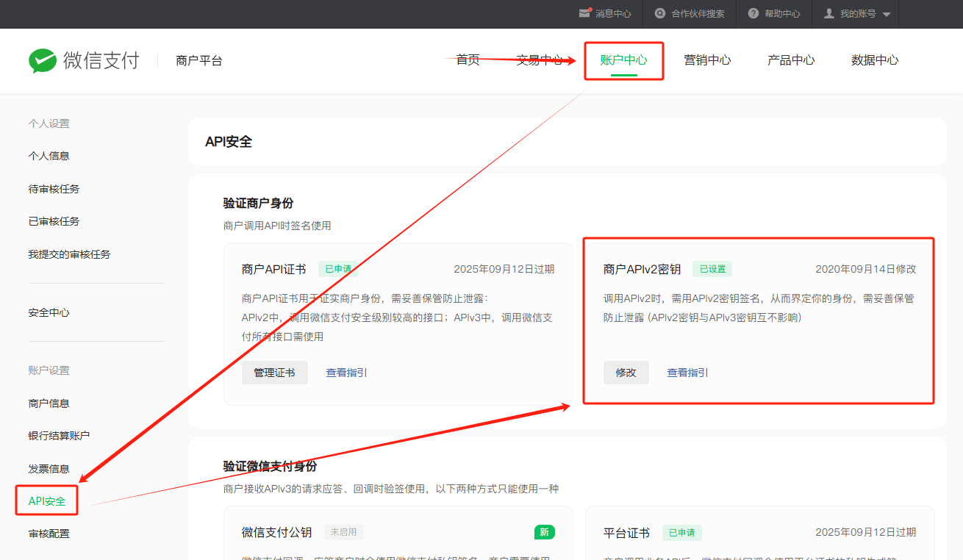Open 发票信息 in the sidebar
Screen dimensions: 963x560
click(x=49, y=469)
